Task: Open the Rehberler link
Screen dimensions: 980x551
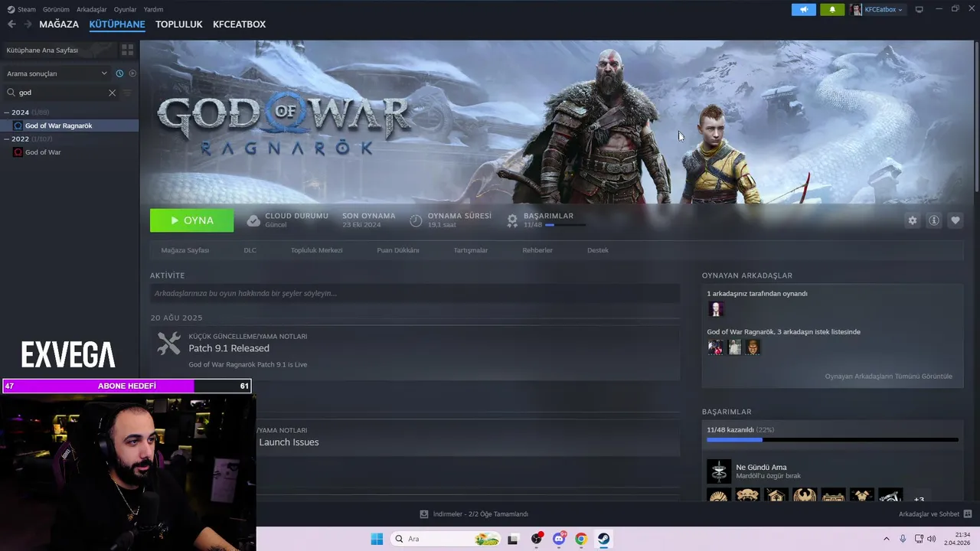Action: coord(537,250)
